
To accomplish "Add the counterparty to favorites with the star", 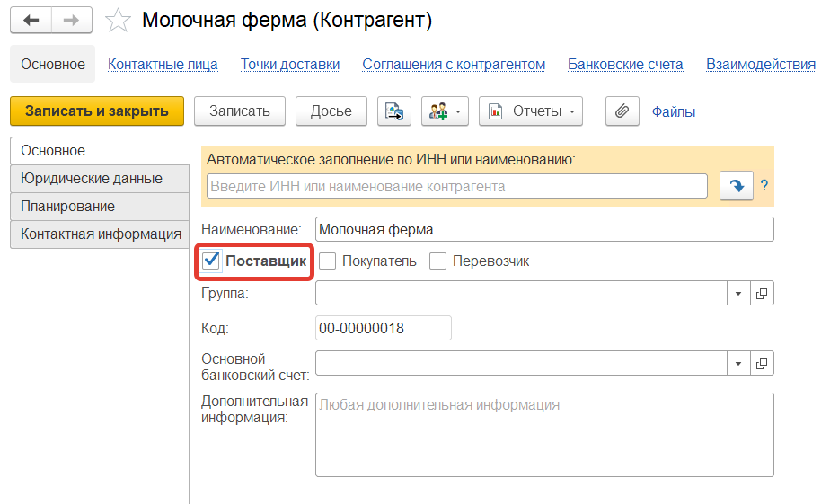I will click(x=118, y=21).
